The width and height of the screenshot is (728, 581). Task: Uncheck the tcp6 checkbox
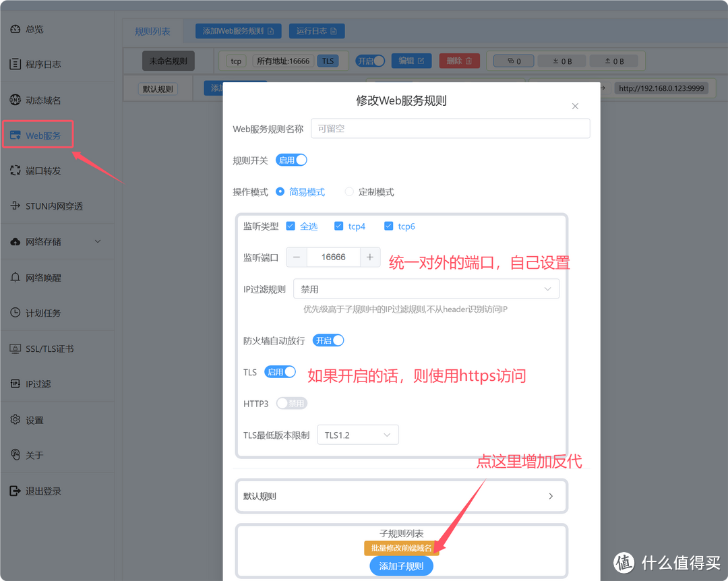point(389,226)
